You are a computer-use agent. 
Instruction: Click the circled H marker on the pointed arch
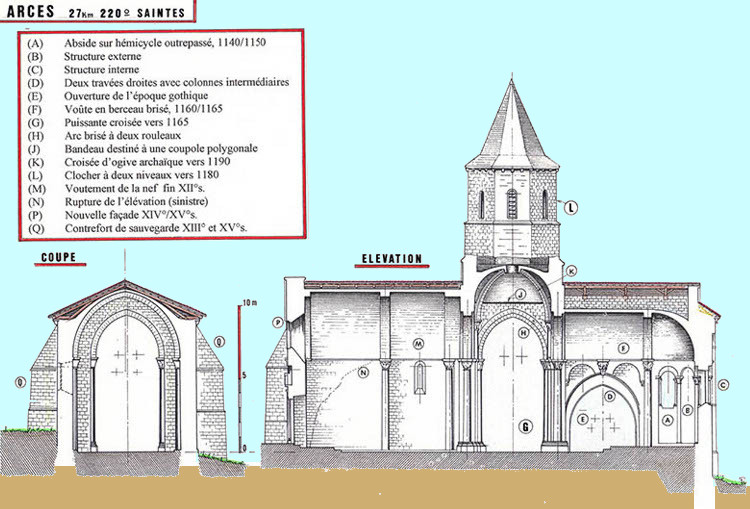(524, 332)
